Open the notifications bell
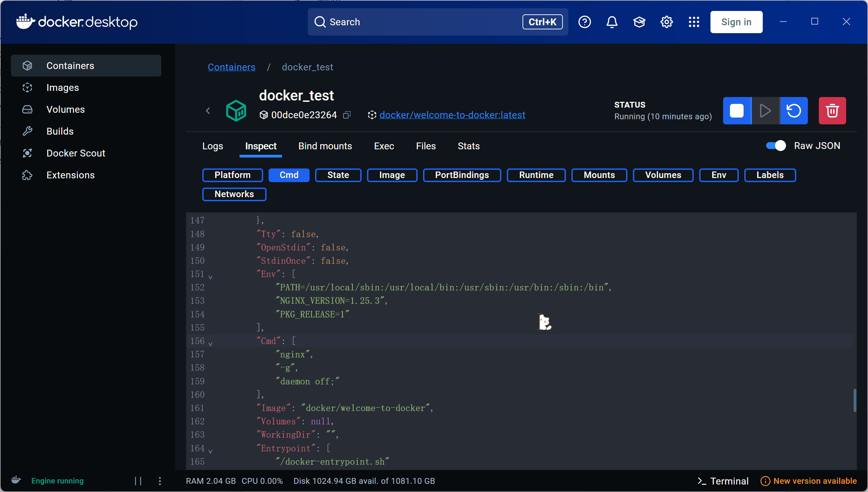Viewport: 868px width, 492px height. point(612,22)
